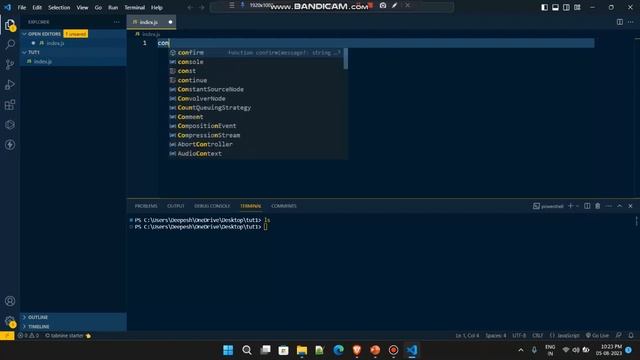This screenshot has height=360, width=640.
Task: Open the Search view in activity bar
Action: pyautogui.click(x=10, y=44)
